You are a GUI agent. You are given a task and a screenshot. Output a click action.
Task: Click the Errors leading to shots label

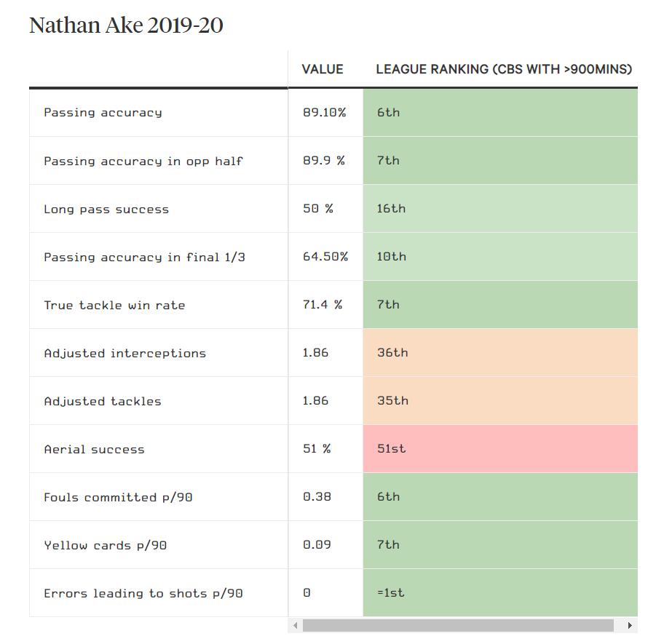[x=143, y=593]
